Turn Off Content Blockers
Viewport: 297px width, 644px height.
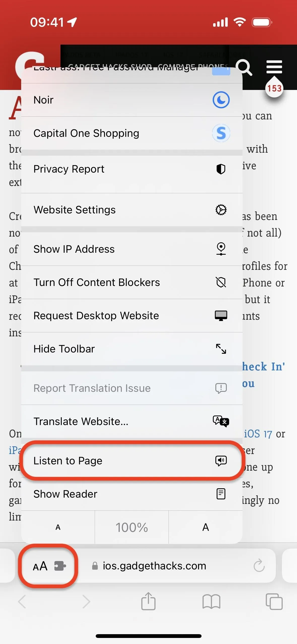coord(132,282)
